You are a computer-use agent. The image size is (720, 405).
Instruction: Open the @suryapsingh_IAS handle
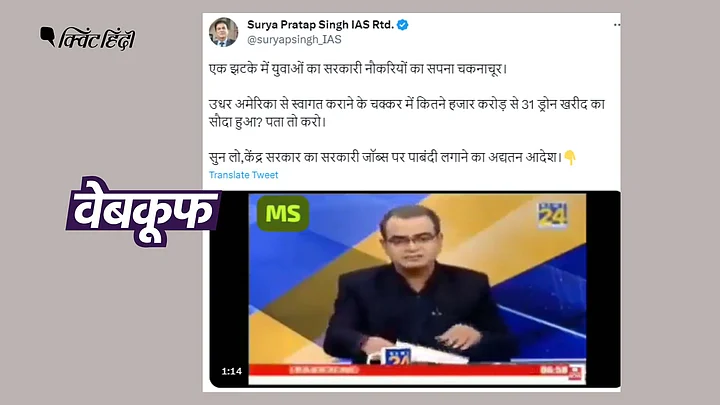point(294,39)
